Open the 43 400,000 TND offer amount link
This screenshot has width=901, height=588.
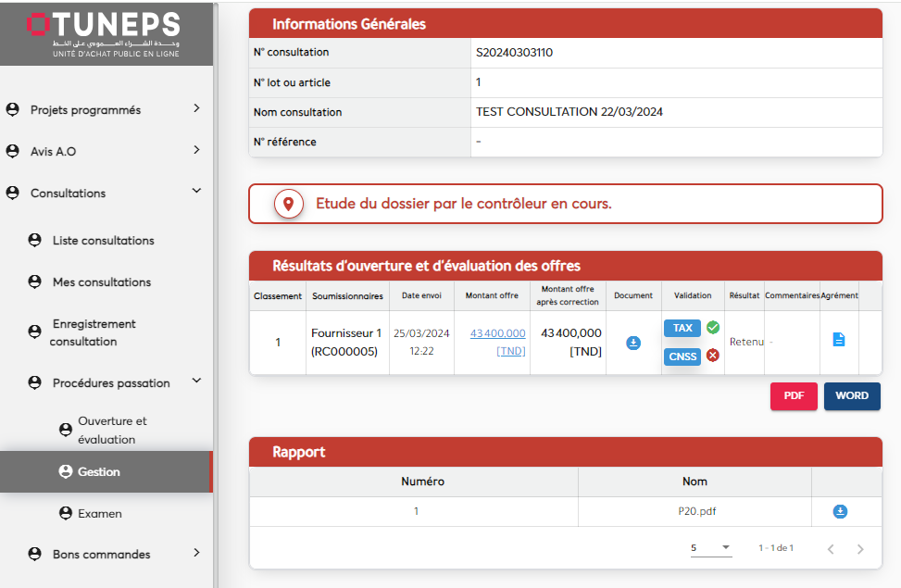pyautogui.click(x=497, y=333)
